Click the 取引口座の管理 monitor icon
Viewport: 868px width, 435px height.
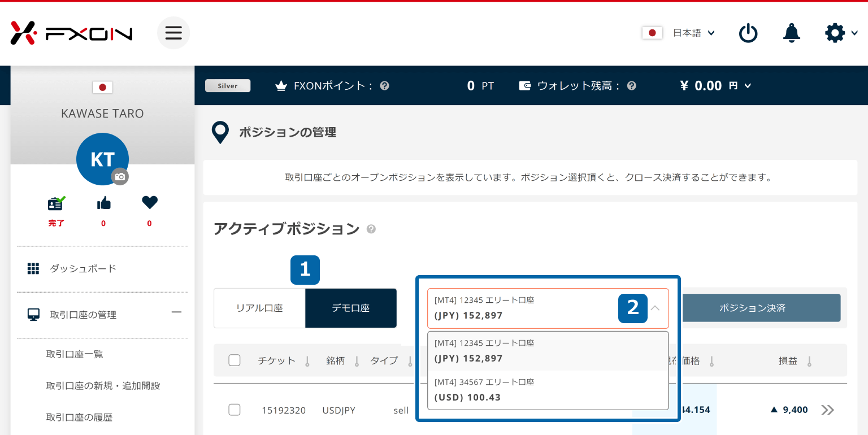33,315
